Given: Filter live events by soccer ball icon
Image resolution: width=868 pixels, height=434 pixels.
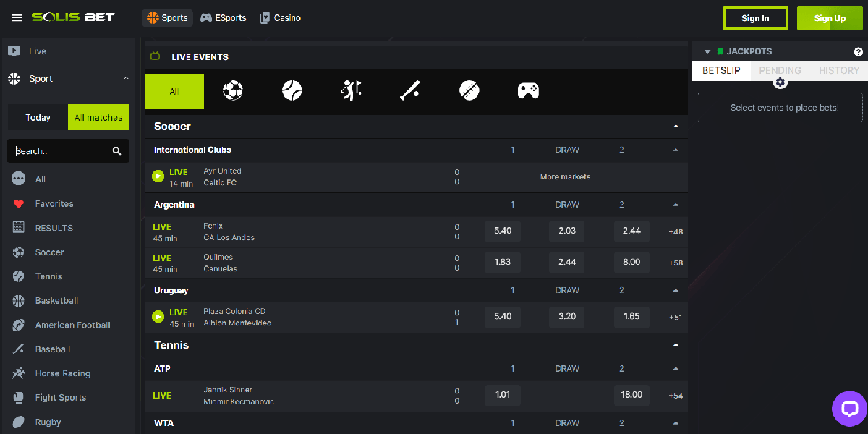Looking at the screenshot, I should [x=233, y=90].
